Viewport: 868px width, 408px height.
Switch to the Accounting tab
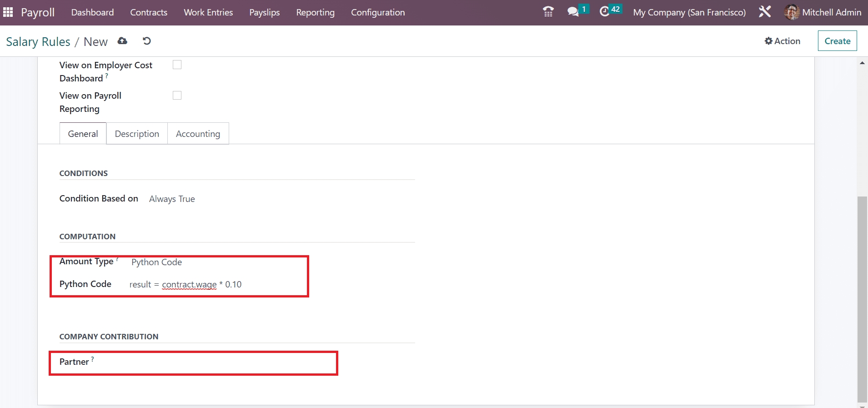point(198,134)
